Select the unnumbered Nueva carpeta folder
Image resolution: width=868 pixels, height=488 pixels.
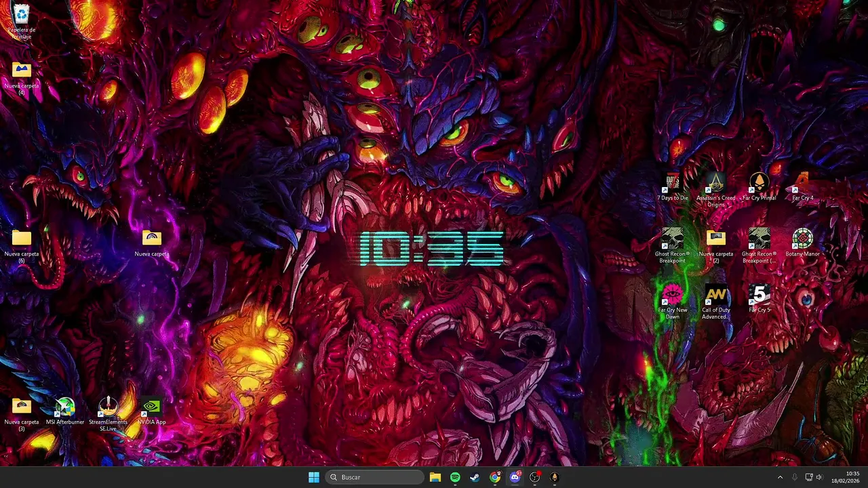tap(151, 244)
